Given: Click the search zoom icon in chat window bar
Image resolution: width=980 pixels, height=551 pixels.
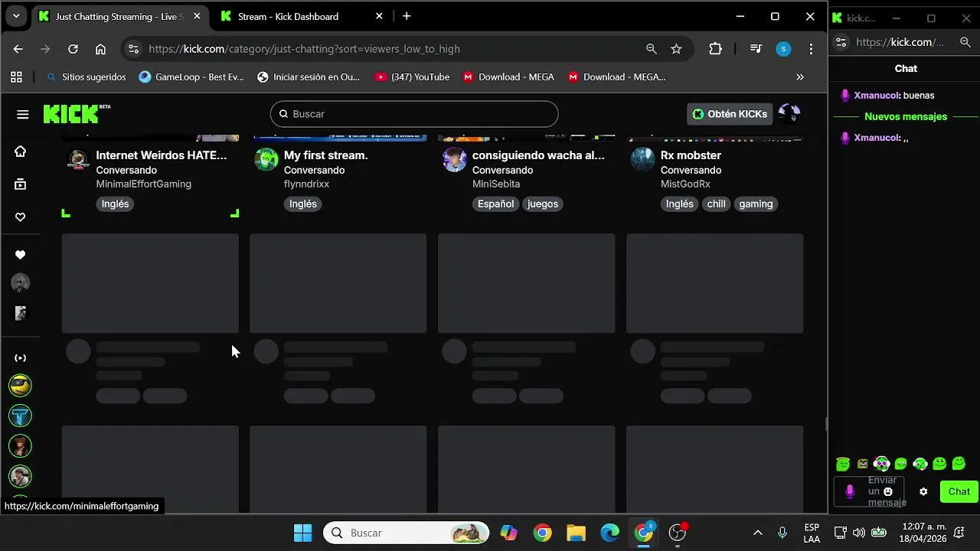Looking at the screenshot, I should [x=965, y=42].
